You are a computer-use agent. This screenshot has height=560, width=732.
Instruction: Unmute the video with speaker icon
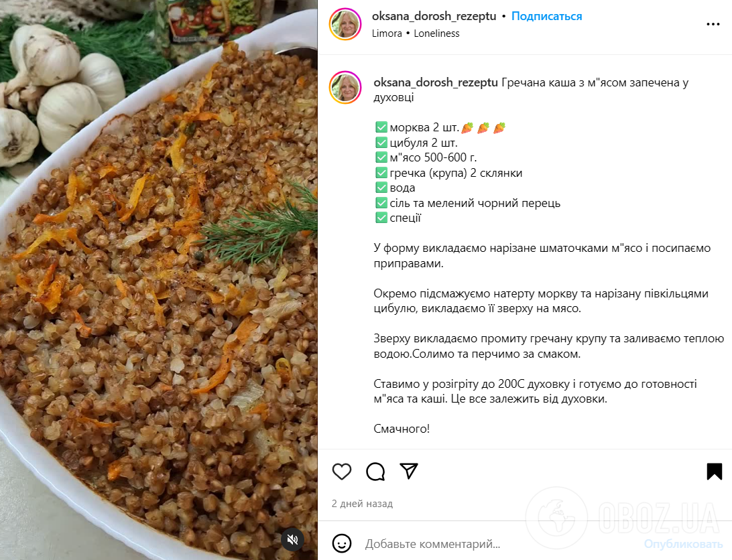tap(293, 540)
